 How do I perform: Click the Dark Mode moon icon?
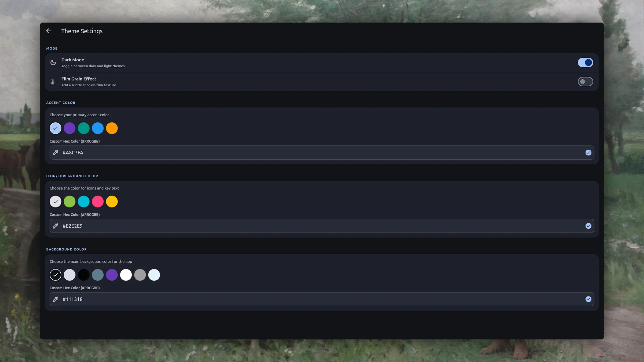point(53,62)
